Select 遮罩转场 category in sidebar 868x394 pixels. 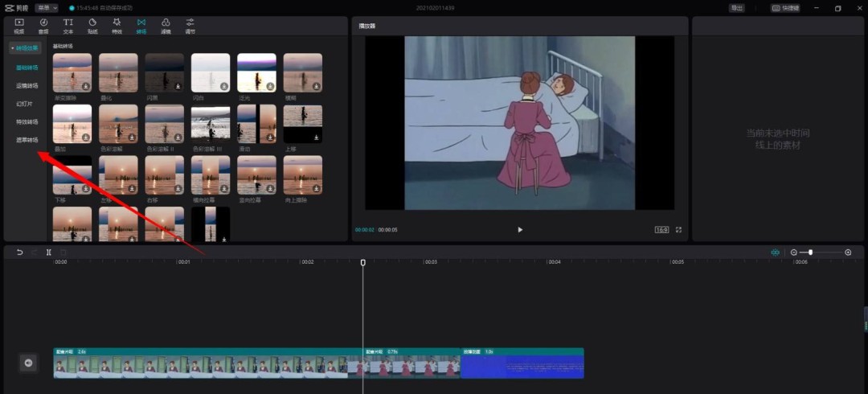click(27, 140)
